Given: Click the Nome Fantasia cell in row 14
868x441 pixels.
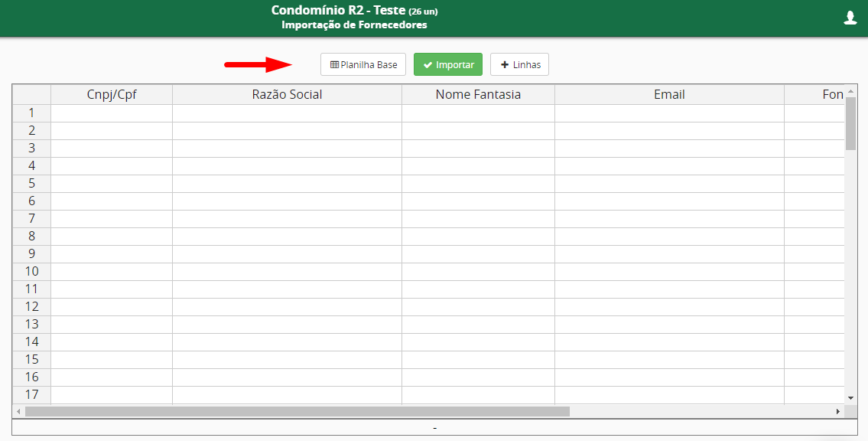Looking at the screenshot, I should (x=478, y=341).
